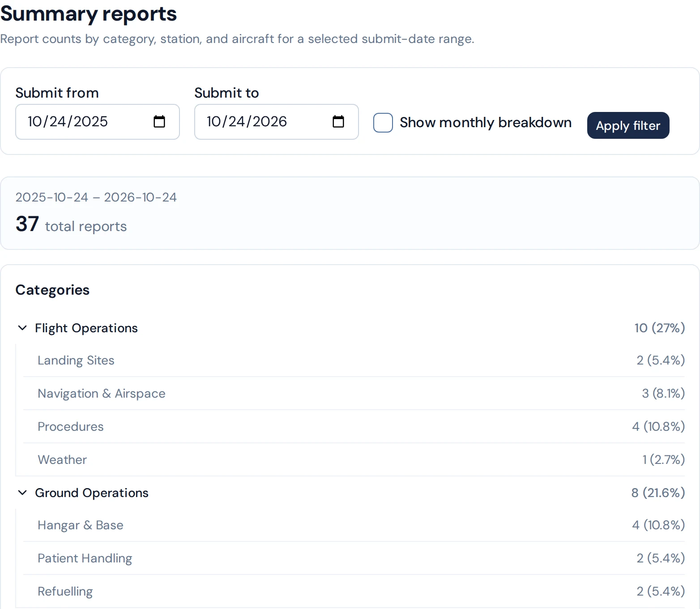Click the 10 (27%) Flight Operations value

660,328
